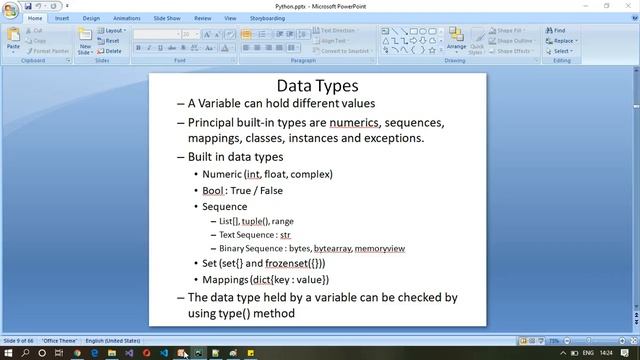
Task: Click the Shape Effects button
Action: (511, 51)
